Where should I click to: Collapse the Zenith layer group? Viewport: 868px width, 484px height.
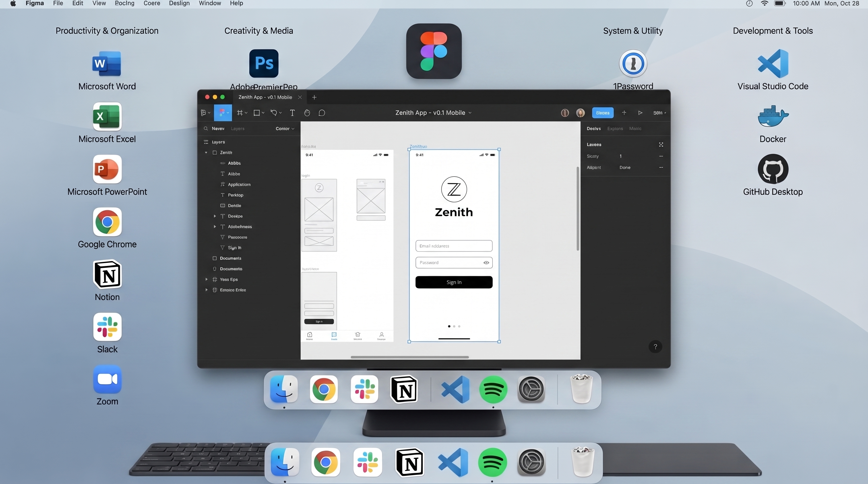206,153
